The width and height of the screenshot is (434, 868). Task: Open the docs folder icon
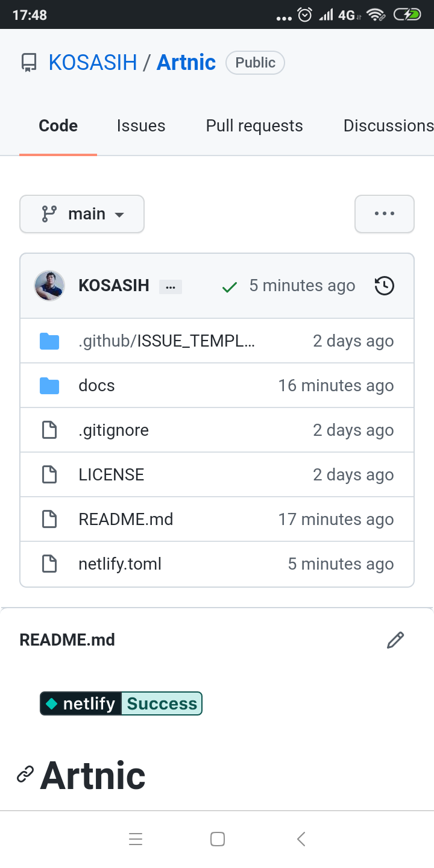click(x=49, y=386)
